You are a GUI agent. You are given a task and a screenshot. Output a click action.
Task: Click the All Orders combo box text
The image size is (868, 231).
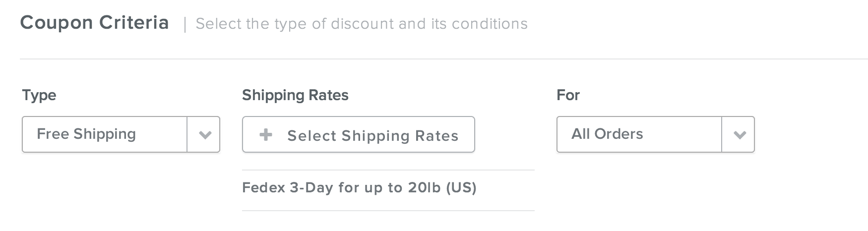tap(607, 134)
